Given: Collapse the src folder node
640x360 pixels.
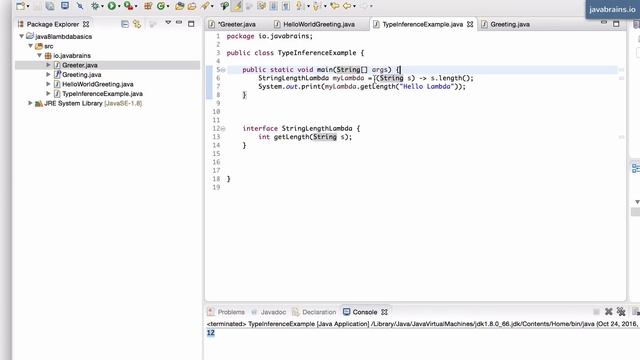Looking at the screenshot, I should tap(31, 46).
